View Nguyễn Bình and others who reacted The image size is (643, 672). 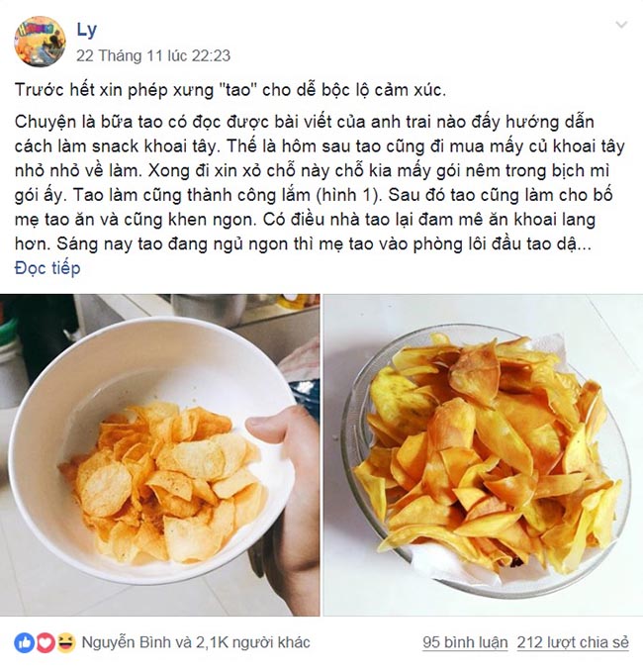[196, 642]
